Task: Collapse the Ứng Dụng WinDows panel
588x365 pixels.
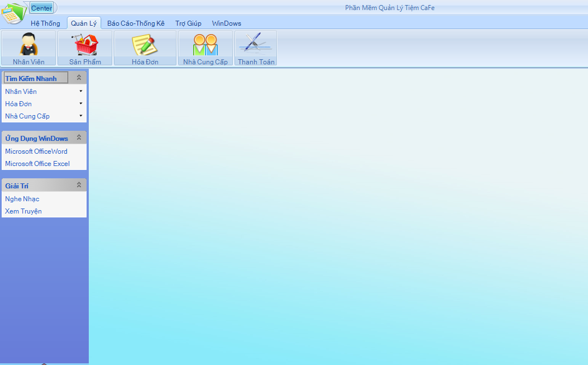Action: coord(79,138)
